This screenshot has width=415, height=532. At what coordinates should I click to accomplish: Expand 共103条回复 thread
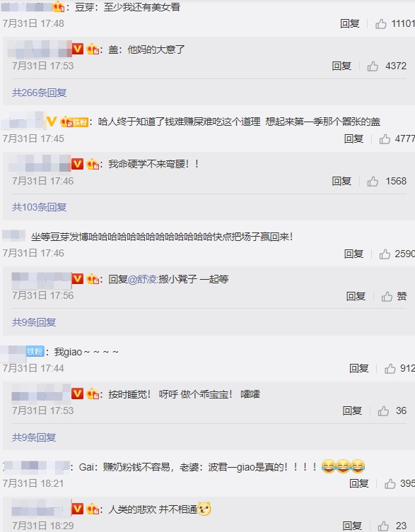coord(39,207)
